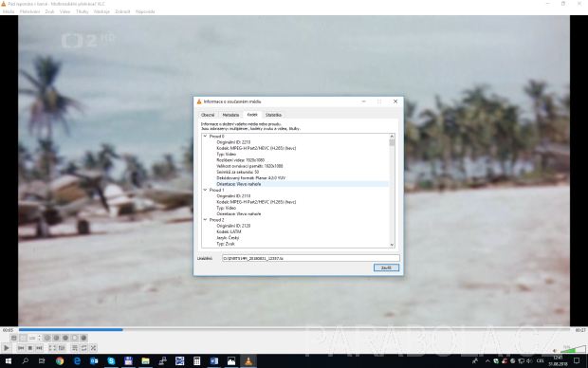Screen dimensions: 588x368
Task: Open extended settings (effects) panel
Action: coord(62,348)
